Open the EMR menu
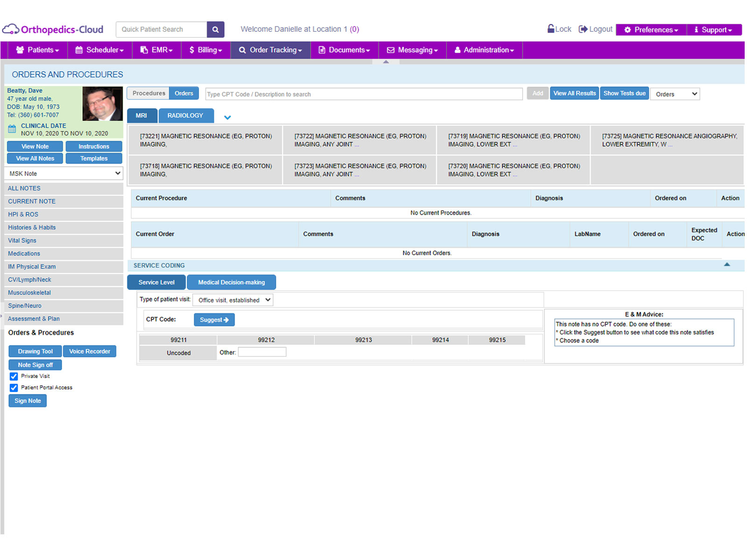The height and width of the screenshot is (560, 747). click(157, 50)
